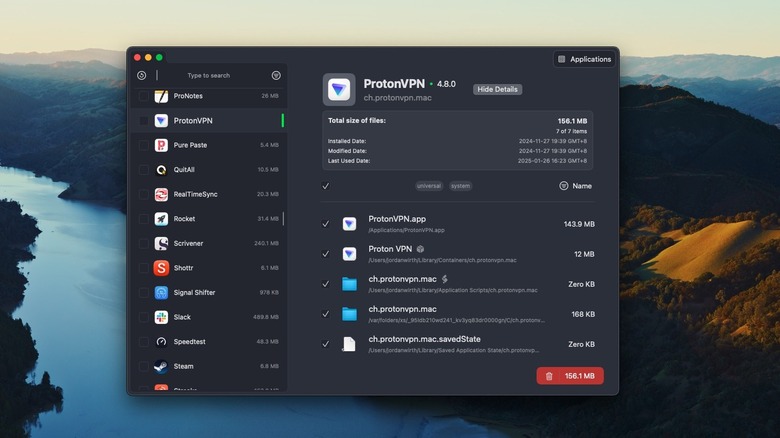Collapse info with Hide Details

coord(497,89)
